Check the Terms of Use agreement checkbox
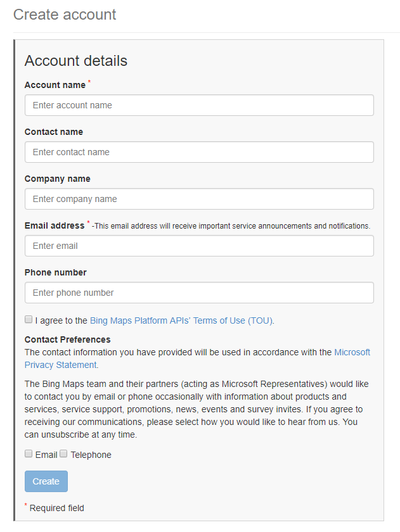Screen dimensions: 400x532 click(29, 320)
